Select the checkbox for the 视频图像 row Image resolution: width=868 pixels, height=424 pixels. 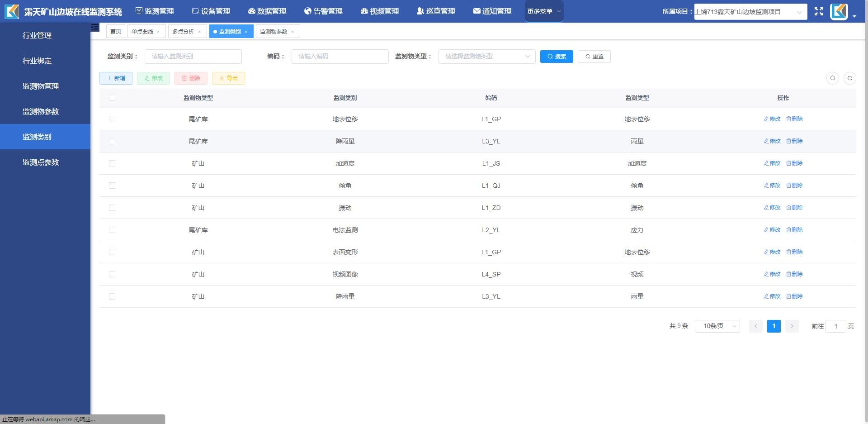112,274
